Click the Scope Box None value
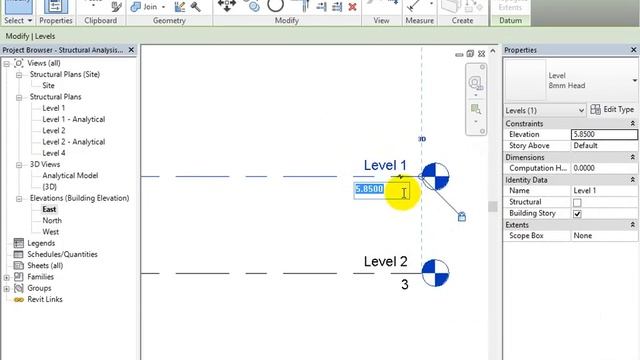 tap(604, 236)
